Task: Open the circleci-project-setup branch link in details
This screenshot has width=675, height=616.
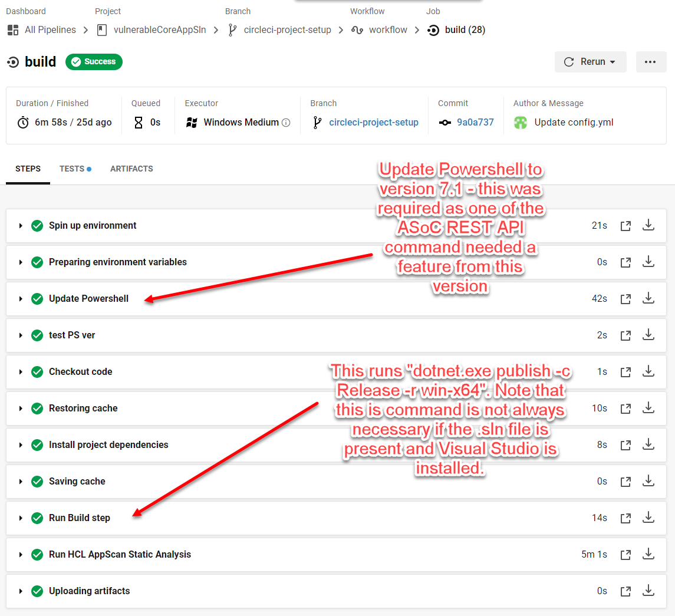Action: pos(374,122)
